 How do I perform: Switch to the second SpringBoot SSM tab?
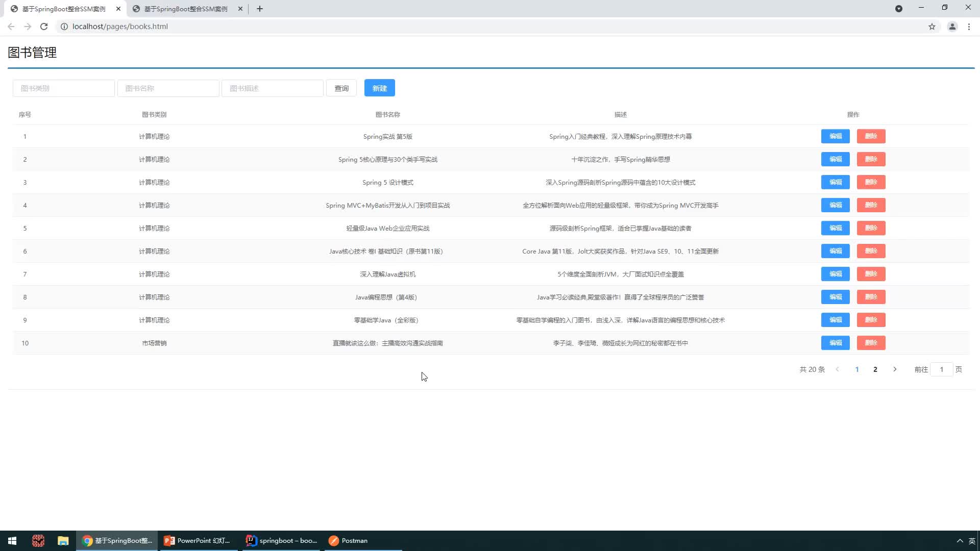coord(186,9)
